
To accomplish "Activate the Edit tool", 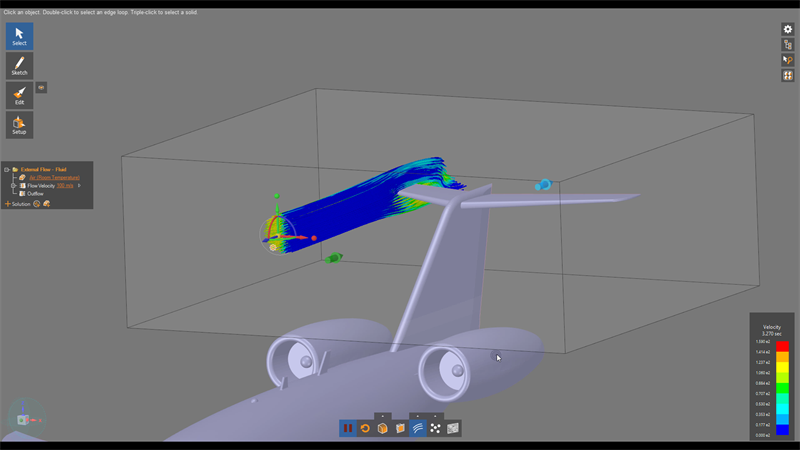I will point(19,95).
